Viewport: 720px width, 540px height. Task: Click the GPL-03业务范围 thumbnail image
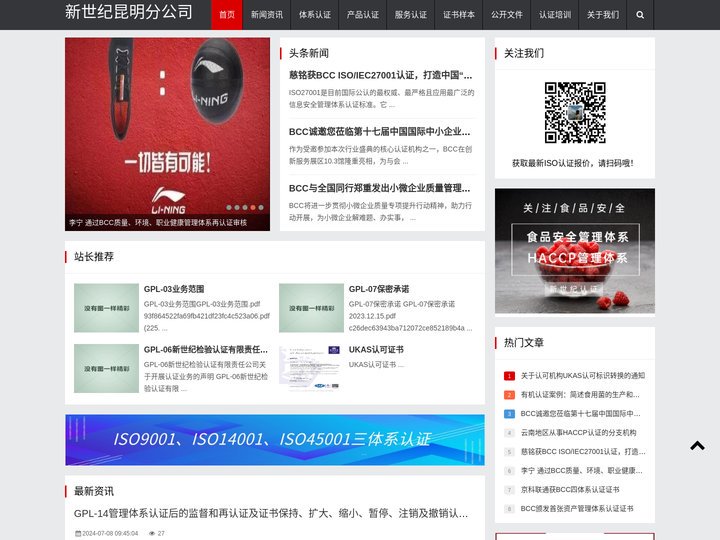107,308
